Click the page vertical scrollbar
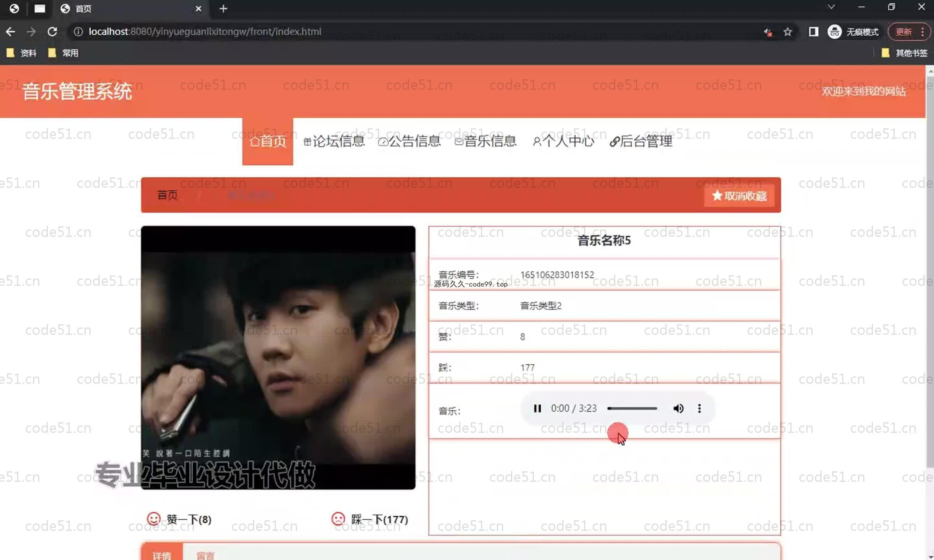Image resolution: width=934 pixels, height=560 pixels. [930, 272]
